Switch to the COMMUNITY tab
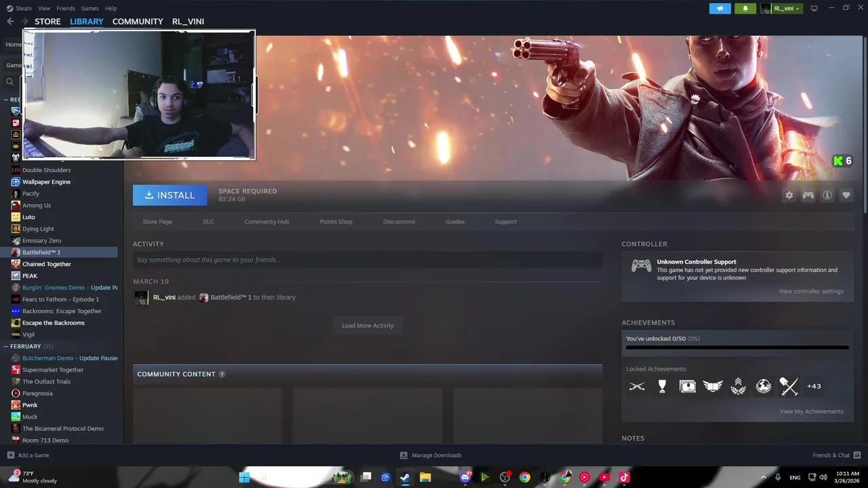This screenshot has height=488, width=868. [138, 22]
